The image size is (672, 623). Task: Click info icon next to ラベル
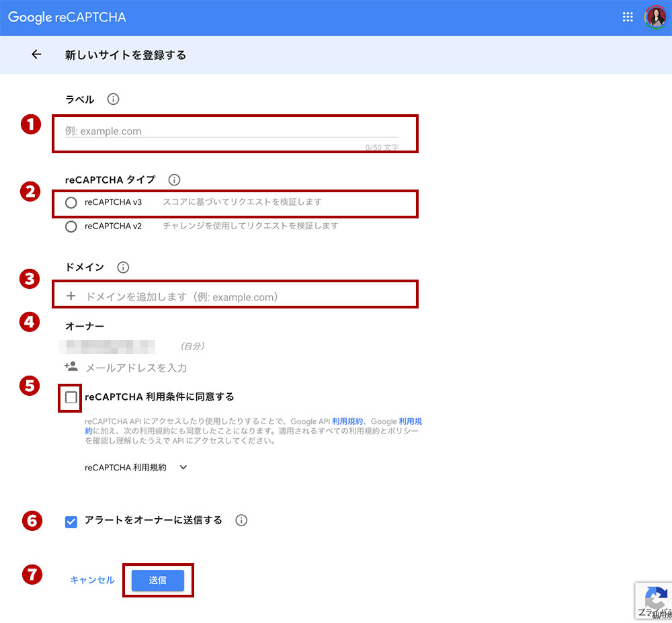[113, 99]
